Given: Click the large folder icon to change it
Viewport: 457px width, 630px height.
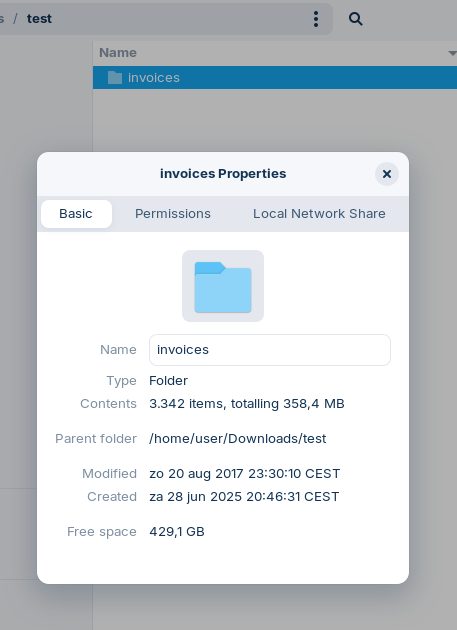Looking at the screenshot, I should point(223,286).
